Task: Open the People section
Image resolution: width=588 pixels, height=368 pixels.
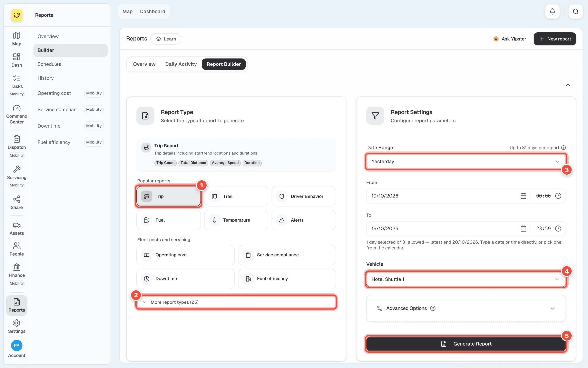Action: 17,249
